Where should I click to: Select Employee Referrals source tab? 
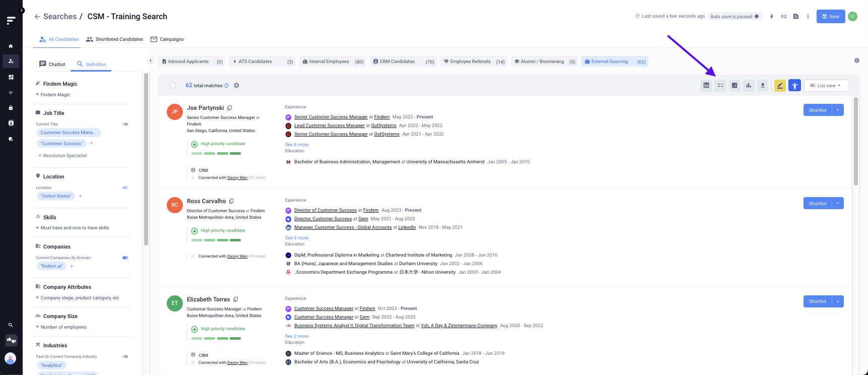point(474,61)
